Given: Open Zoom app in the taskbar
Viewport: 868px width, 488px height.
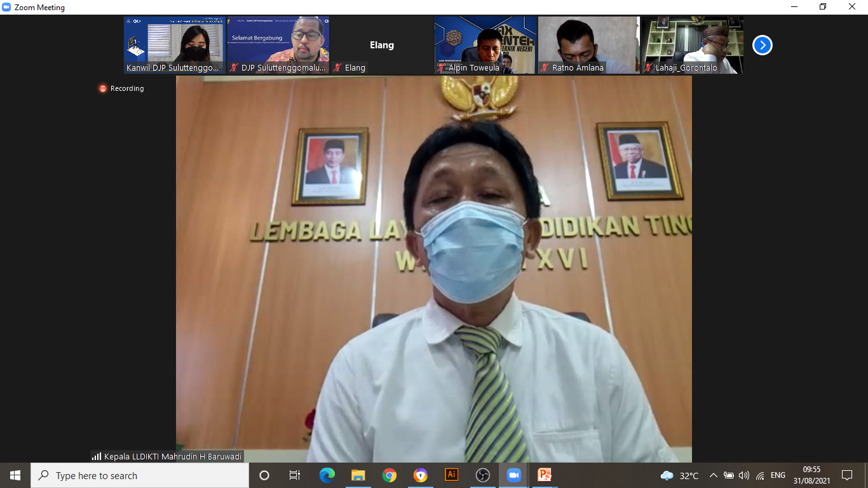Looking at the screenshot, I should click(x=513, y=475).
